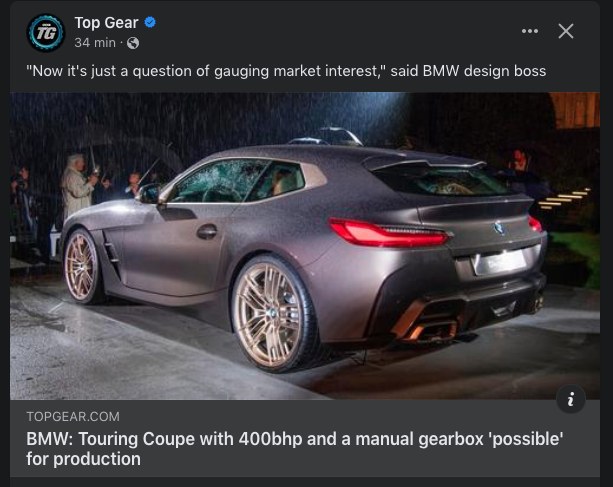Click the 34 min timestamp
Viewport: 613px width, 487px height.
(95, 42)
